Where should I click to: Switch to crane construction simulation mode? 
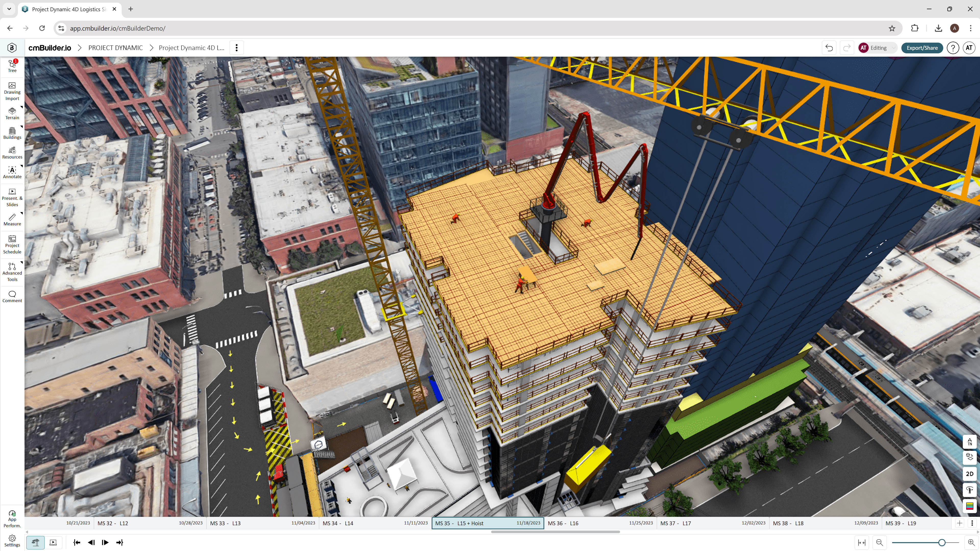click(x=35, y=543)
